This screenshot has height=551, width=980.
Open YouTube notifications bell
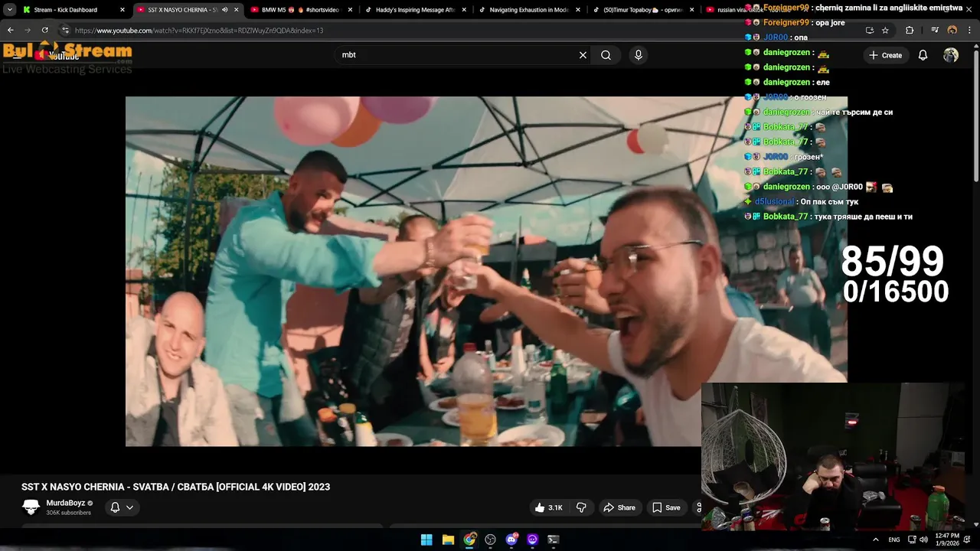pyautogui.click(x=923, y=55)
